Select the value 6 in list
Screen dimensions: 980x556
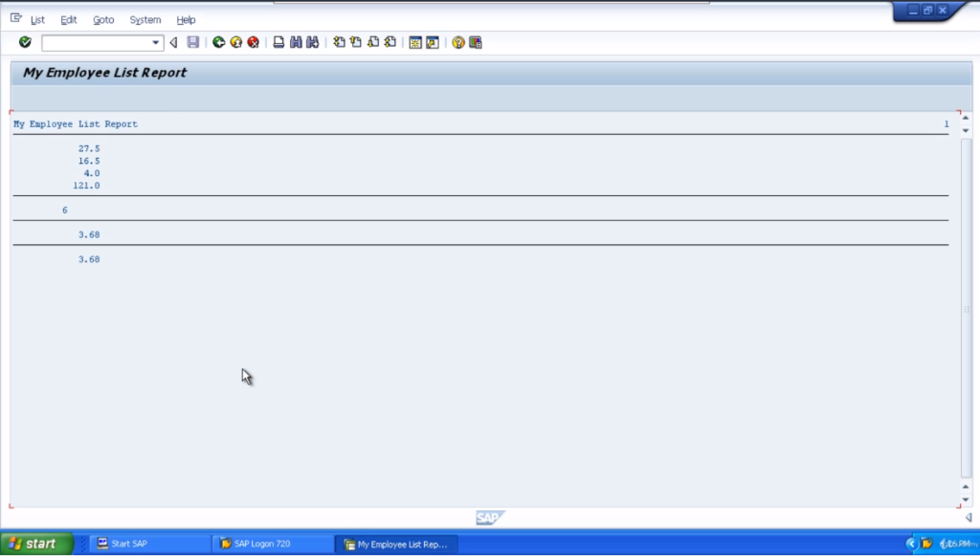pyautogui.click(x=64, y=211)
